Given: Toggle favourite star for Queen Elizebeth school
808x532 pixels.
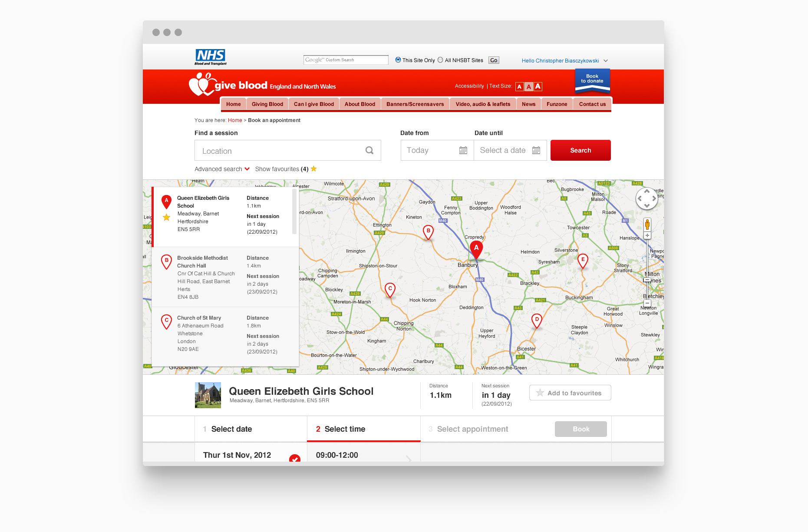Looking at the screenshot, I should (166, 217).
